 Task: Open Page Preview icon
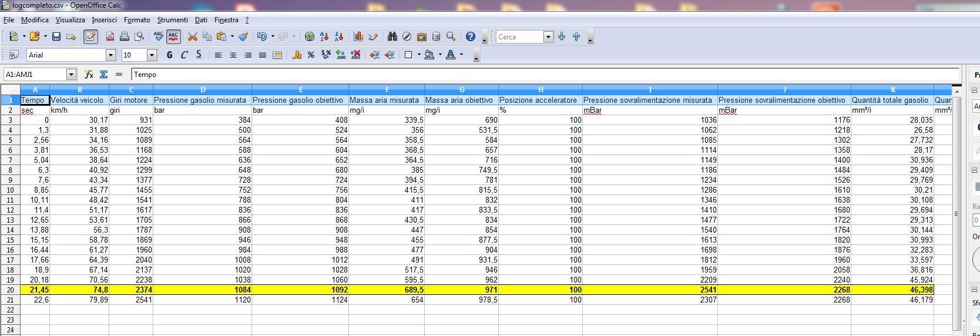pos(139,36)
